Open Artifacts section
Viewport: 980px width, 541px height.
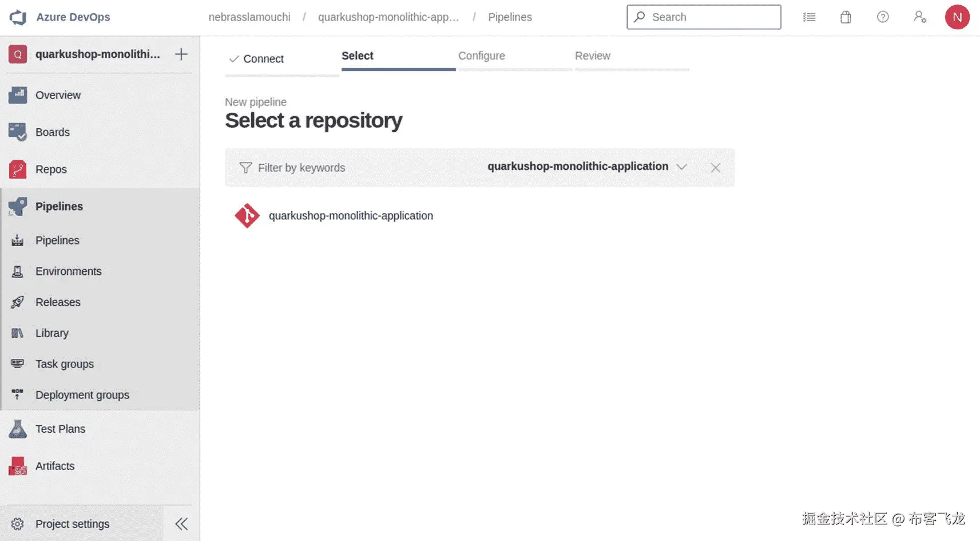click(55, 466)
